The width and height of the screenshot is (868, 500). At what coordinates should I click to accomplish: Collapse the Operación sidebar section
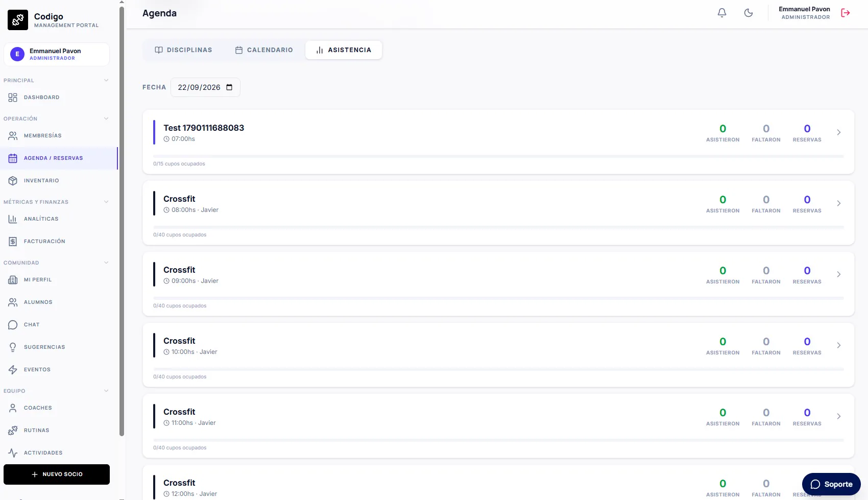point(106,118)
